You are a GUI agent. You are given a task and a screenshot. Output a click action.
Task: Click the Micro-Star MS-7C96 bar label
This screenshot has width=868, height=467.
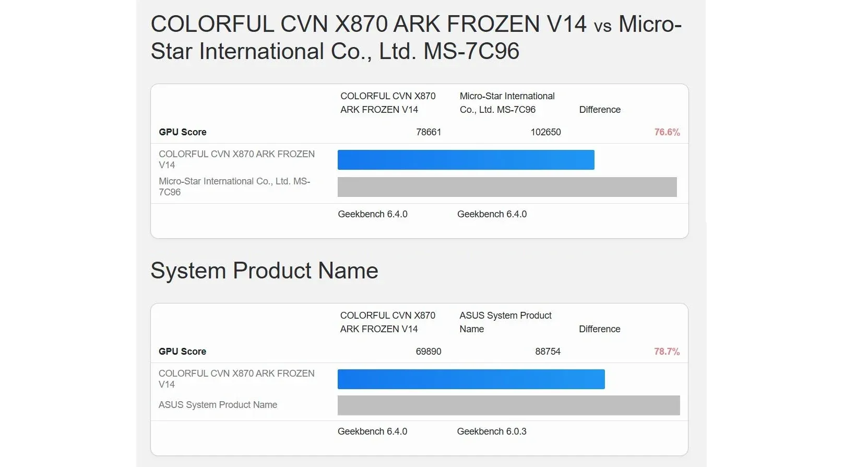(235, 186)
